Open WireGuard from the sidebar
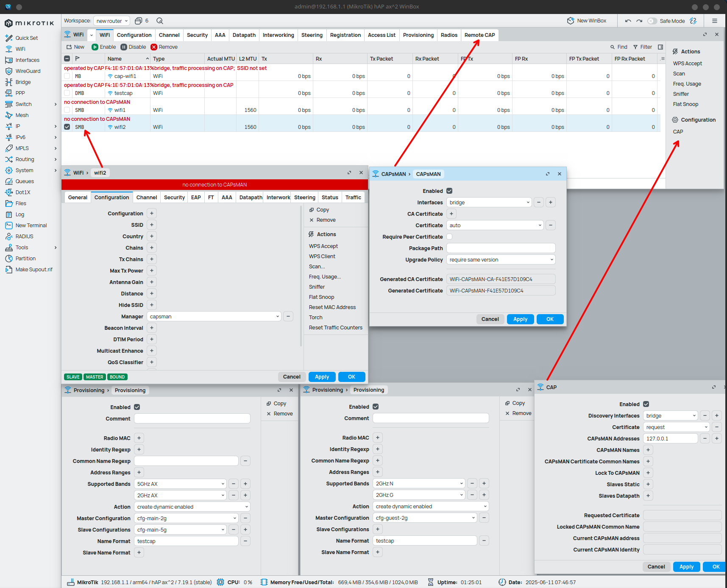 [x=28, y=71]
